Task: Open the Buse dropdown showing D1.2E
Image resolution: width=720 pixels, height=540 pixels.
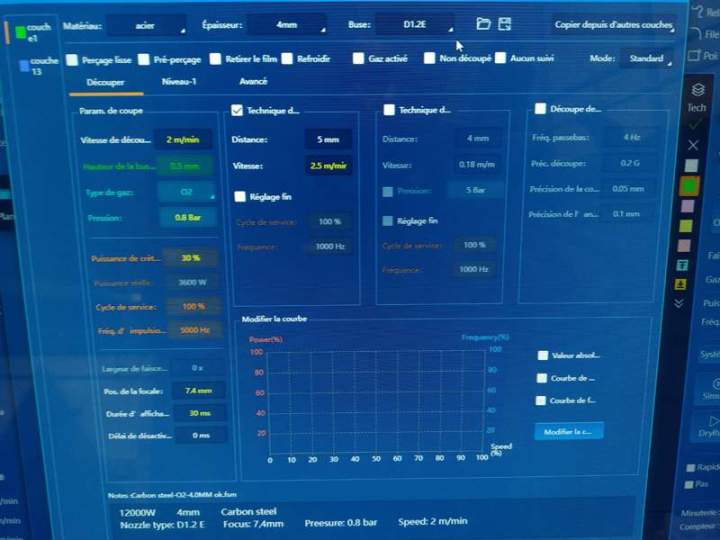Action: [x=414, y=24]
